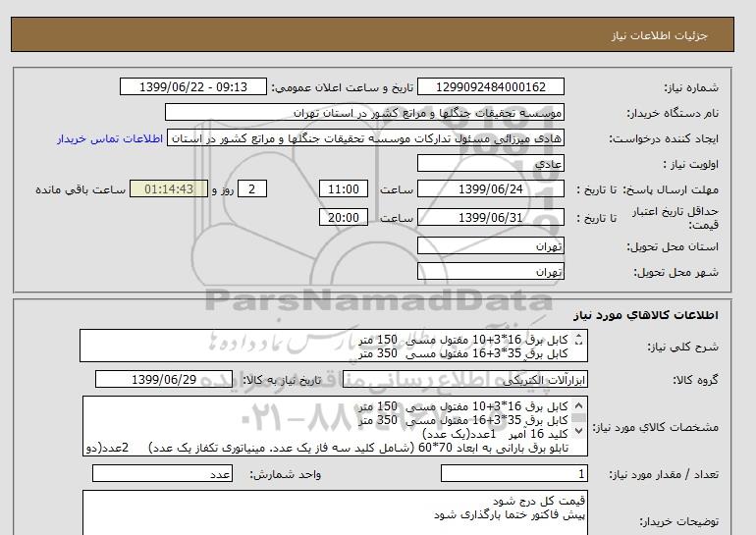Click the text قیمت کل درج شود
Screen dimensions: 756x535
(539, 502)
